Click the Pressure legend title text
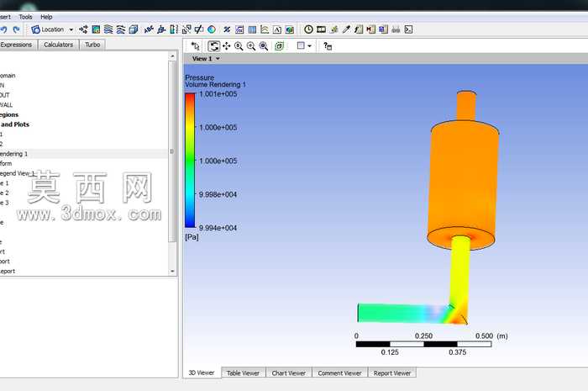Image resolution: width=588 pixels, height=391 pixels. [200, 77]
